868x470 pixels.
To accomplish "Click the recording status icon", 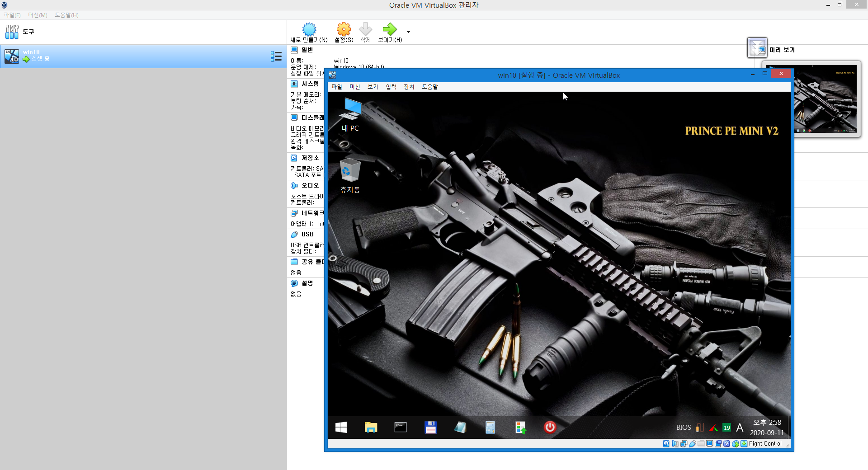I will coord(718,444).
